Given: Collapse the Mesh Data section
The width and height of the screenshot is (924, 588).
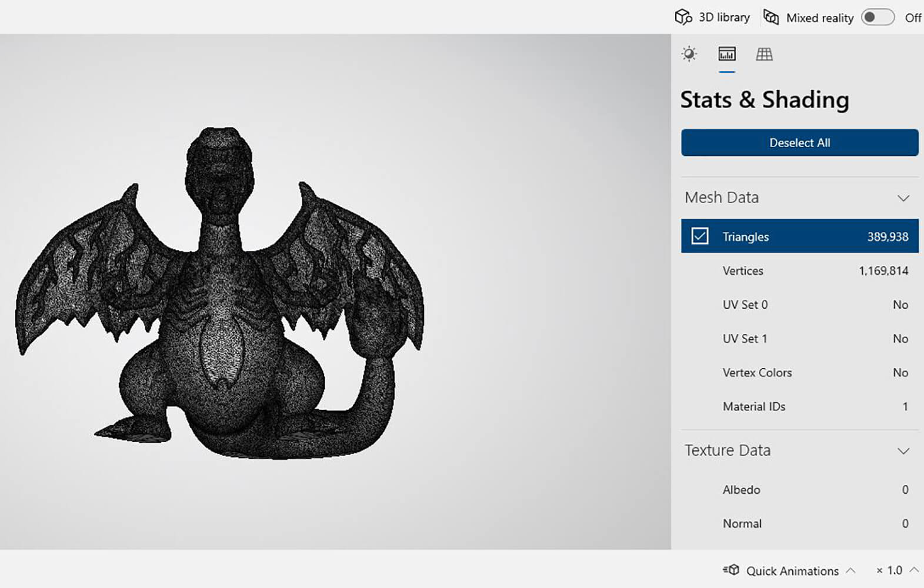Looking at the screenshot, I should (x=903, y=198).
